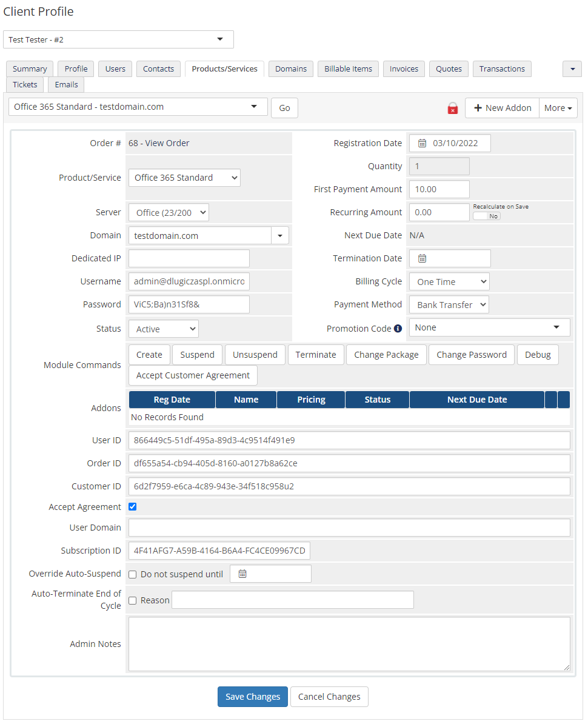Open the Transactions tab
Screen dimensions: 588x724
click(502, 69)
